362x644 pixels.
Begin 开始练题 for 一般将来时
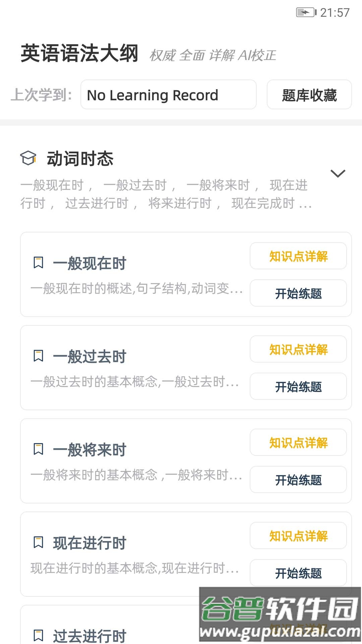click(x=298, y=480)
